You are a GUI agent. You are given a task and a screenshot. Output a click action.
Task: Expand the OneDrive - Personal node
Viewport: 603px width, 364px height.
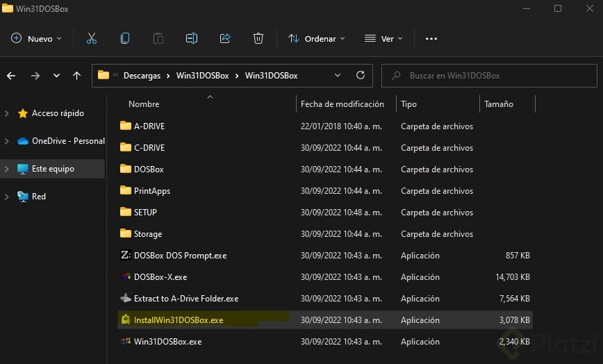pos(6,141)
